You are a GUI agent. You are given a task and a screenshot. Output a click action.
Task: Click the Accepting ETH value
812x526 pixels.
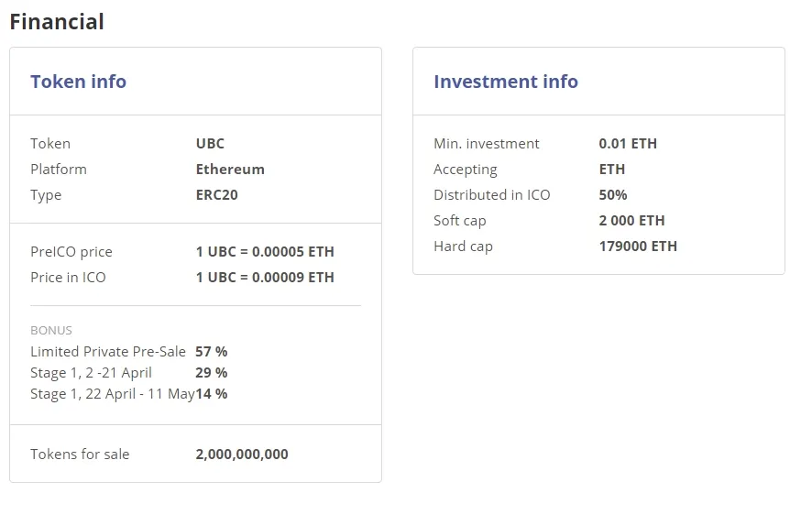[x=612, y=170]
